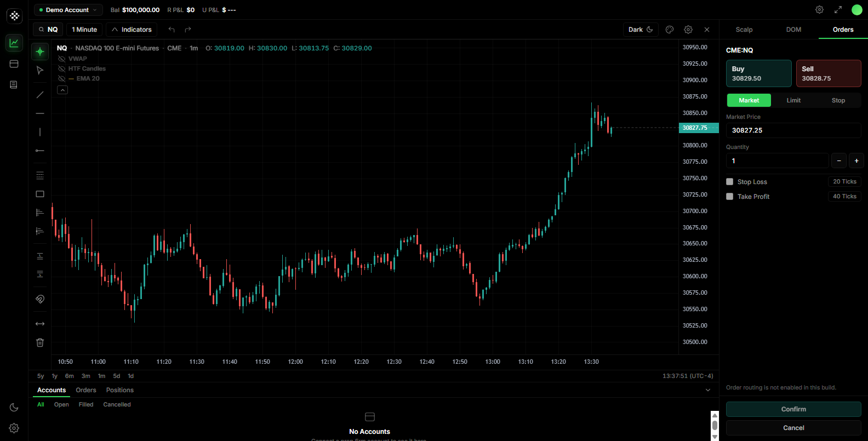Expand the Indicators menu

pos(132,30)
